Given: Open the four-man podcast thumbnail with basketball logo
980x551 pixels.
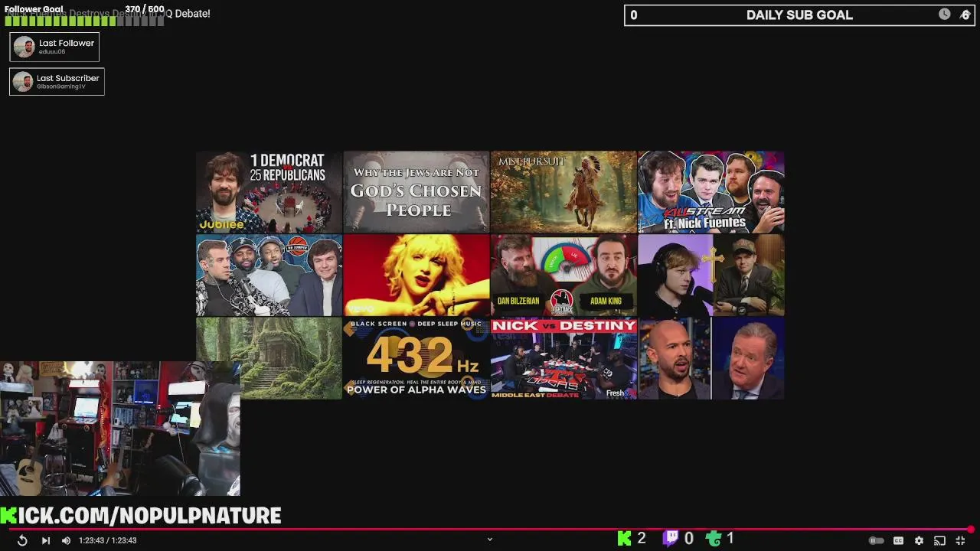Looking at the screenshot, I should [269, 275].
